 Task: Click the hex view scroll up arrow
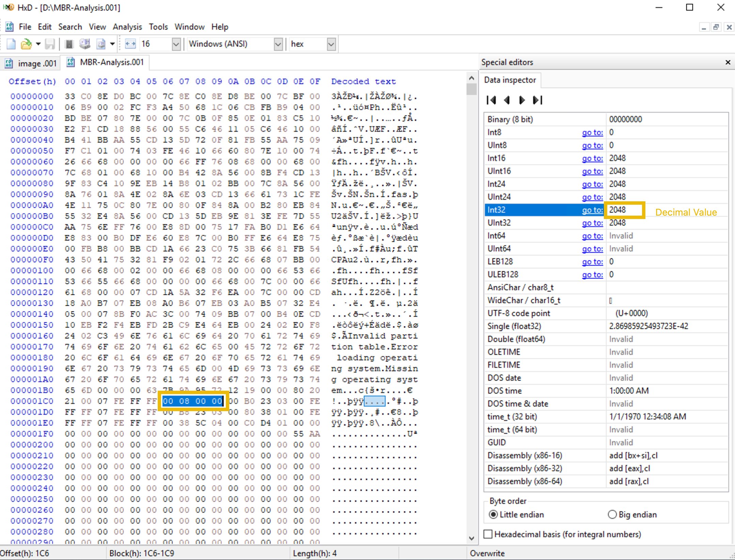pos(471,78)
